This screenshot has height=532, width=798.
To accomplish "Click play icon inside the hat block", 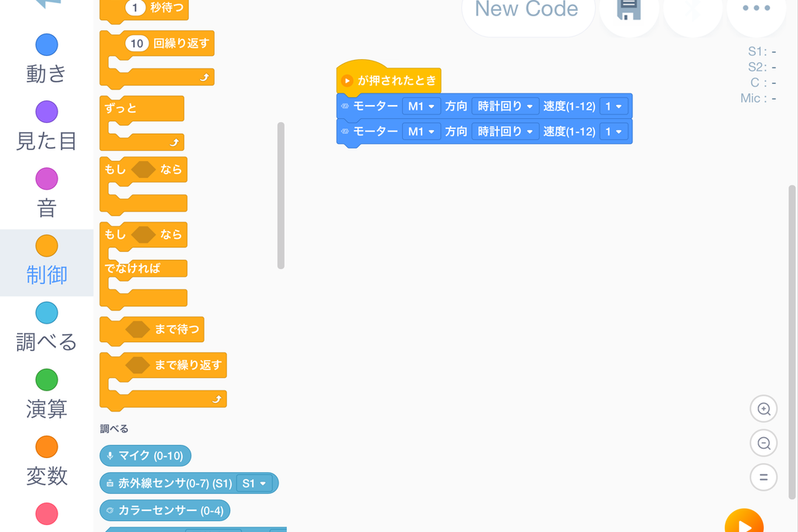I will click(347, 80).
